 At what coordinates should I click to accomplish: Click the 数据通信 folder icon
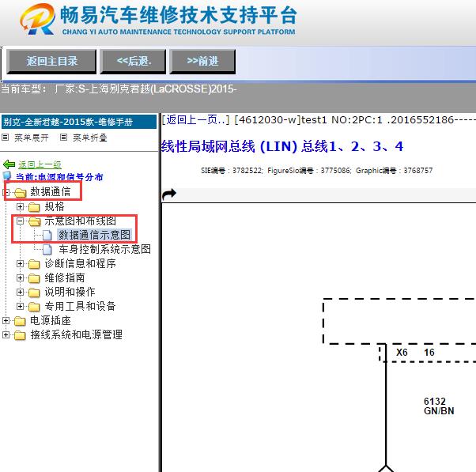(21, 192)
